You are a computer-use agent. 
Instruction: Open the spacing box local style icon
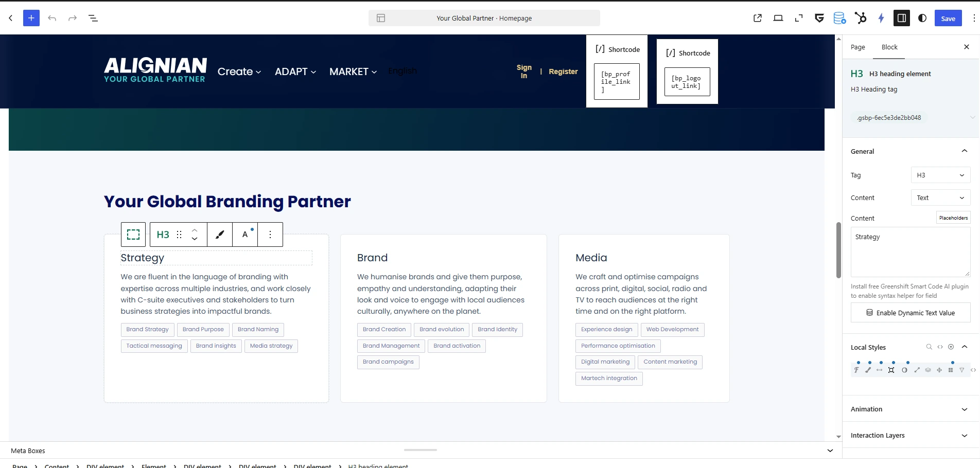891,370
